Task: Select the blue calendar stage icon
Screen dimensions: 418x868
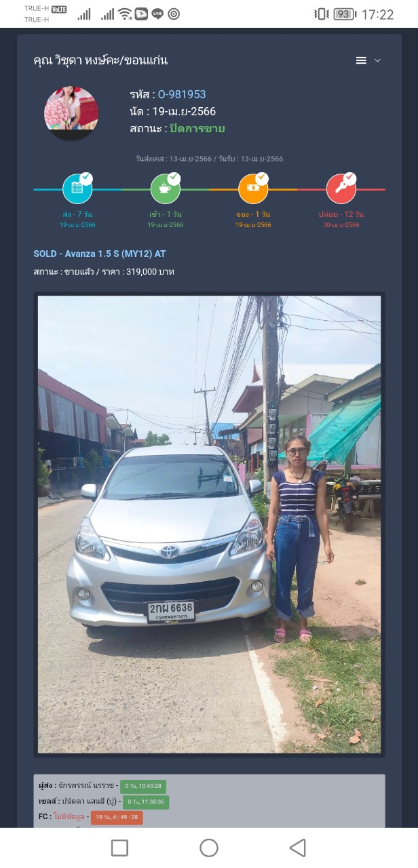Action: tap(77, 189)
